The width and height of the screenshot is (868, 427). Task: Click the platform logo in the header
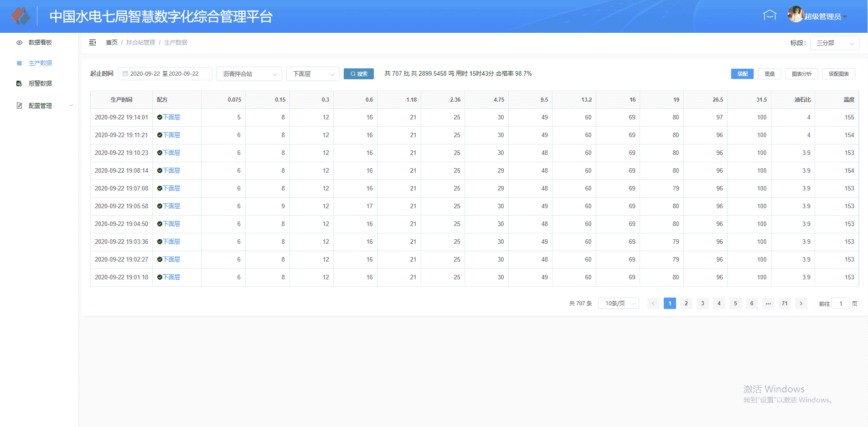(x=20, y=16)
